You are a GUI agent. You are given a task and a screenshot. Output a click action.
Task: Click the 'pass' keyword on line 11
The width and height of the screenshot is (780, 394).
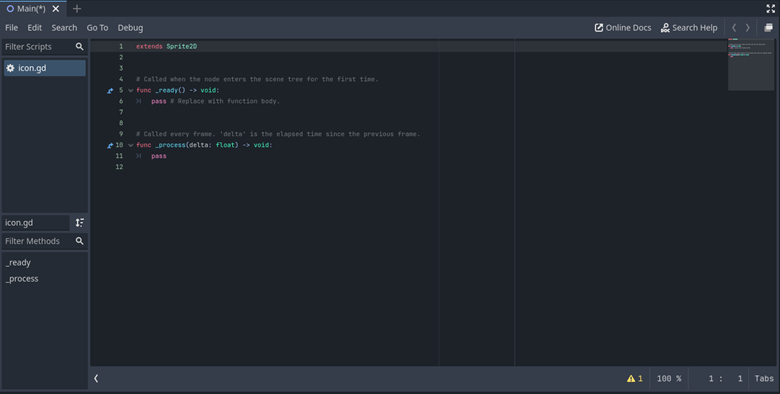[159, 156]
